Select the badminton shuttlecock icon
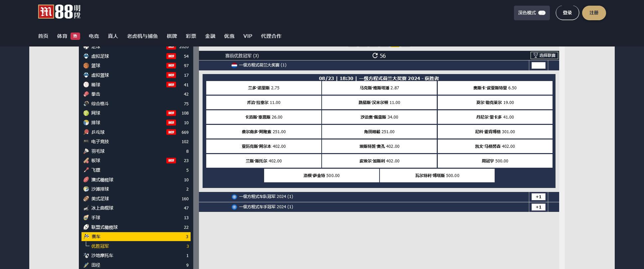This screenshot has width=644, height=269. point(86,151)
